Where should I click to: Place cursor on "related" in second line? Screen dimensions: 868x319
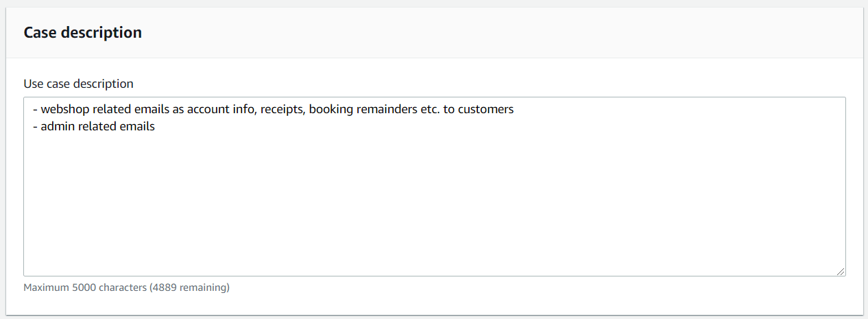[96, 126]
